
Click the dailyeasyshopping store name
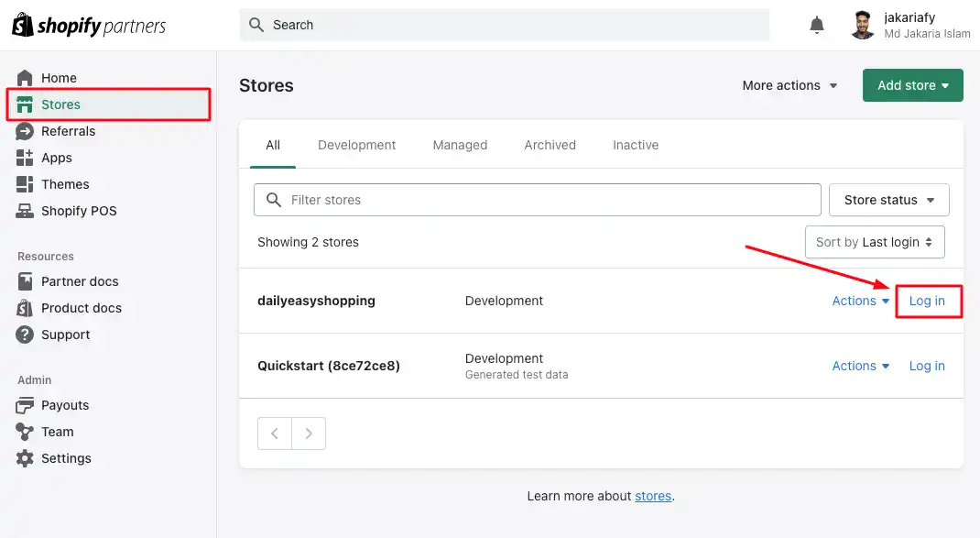[316, 301]
